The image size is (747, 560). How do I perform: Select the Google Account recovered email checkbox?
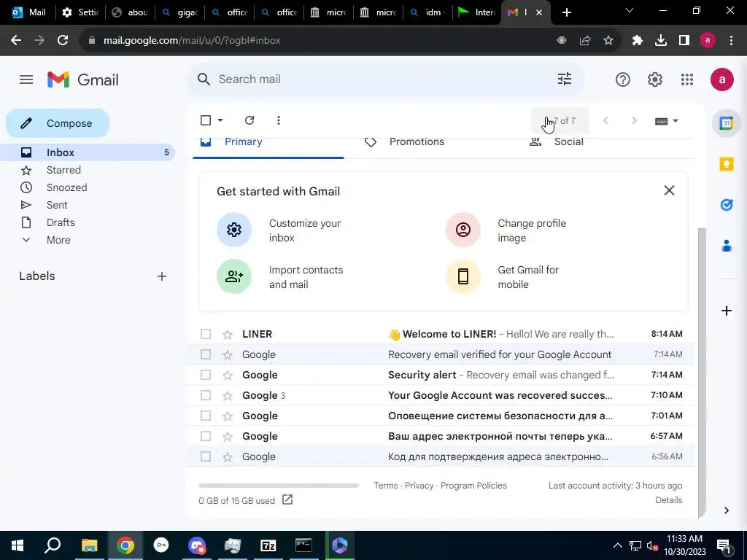point(206,396)
